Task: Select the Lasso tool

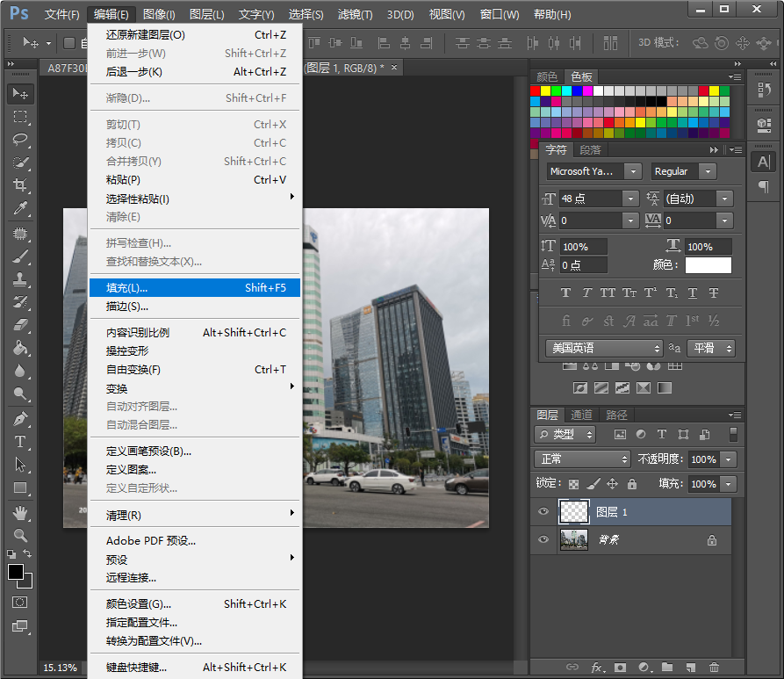Action: [x=20, y=140]
